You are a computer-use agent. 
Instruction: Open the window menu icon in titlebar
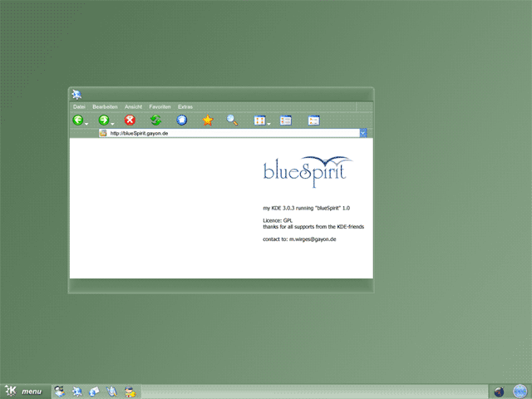pos(76,95)
